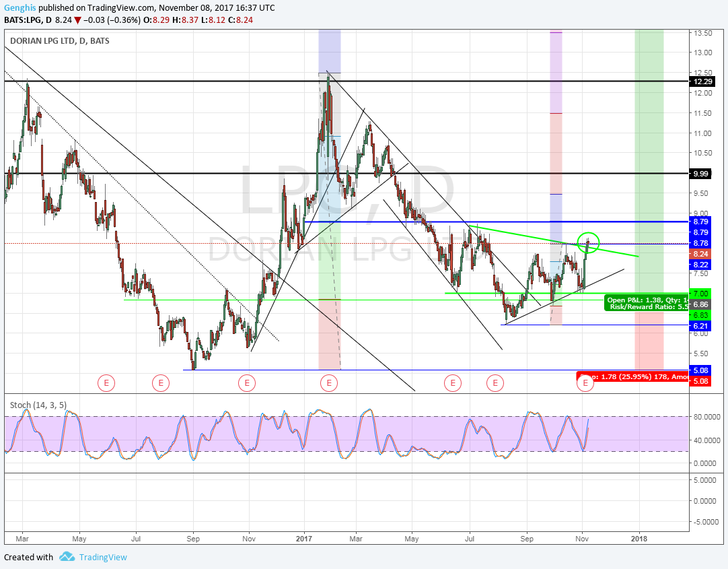This screenshot has height=569, width=728.
Task: Click the gray 6.86 price label
Action: point(700,304)
